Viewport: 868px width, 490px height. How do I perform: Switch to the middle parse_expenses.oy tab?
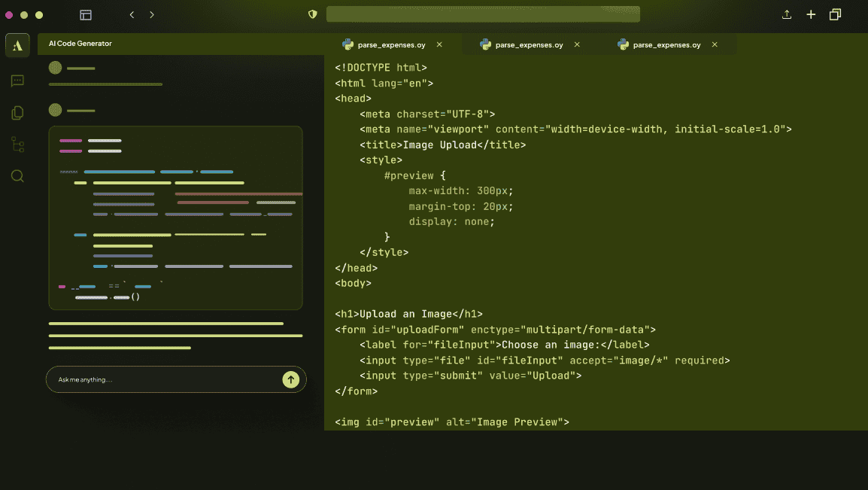tap(530, 45)
